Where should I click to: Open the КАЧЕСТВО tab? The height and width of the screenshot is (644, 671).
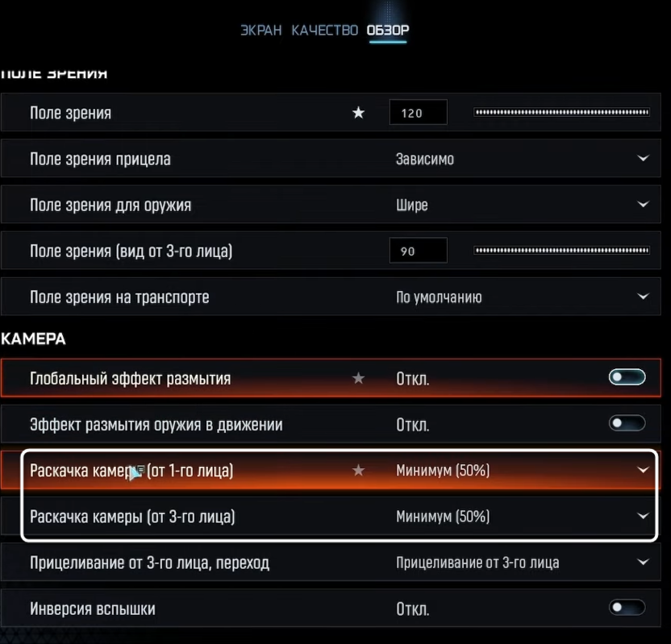(x=324, y=31)
